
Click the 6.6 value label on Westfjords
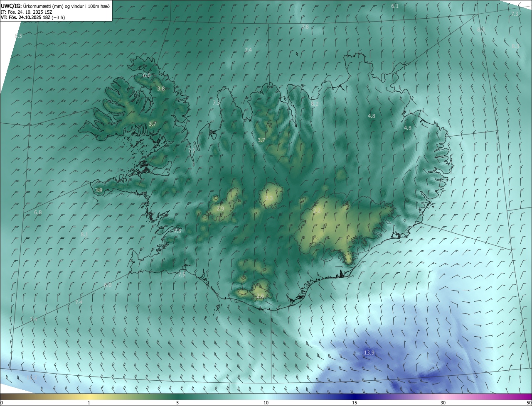point(147,76)
